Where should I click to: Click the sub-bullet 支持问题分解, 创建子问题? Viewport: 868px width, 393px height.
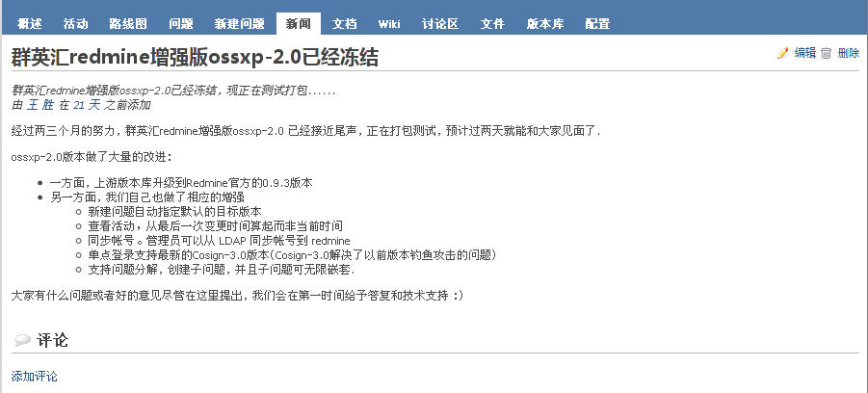click(222, 270)
